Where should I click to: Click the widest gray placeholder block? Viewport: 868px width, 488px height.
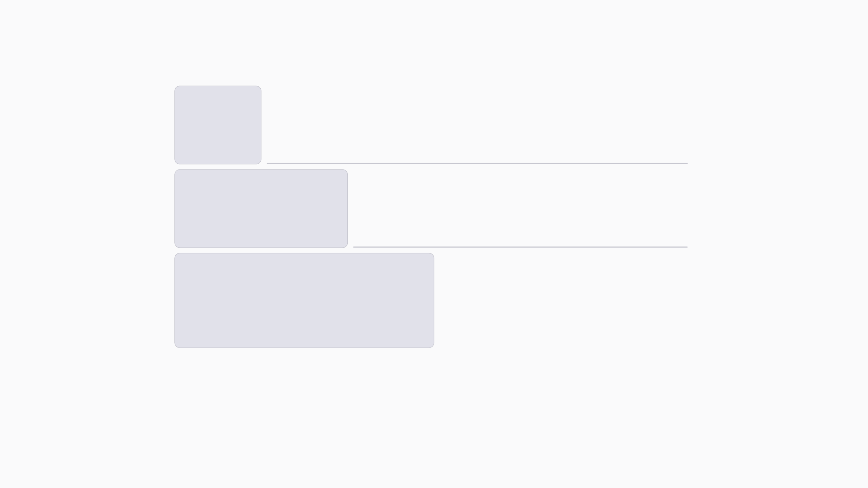point(304,300)
